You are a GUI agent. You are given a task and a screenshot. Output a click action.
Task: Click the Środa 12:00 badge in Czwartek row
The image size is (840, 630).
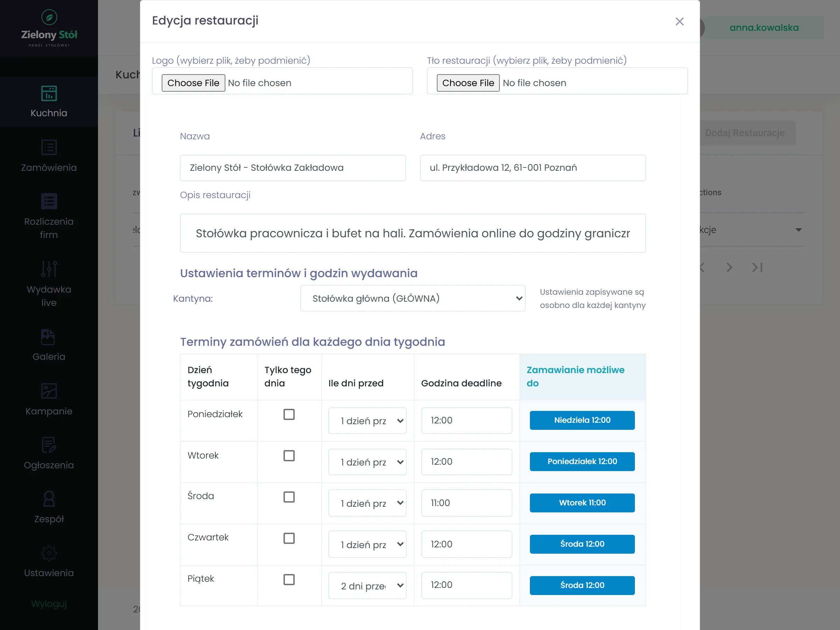582,544
